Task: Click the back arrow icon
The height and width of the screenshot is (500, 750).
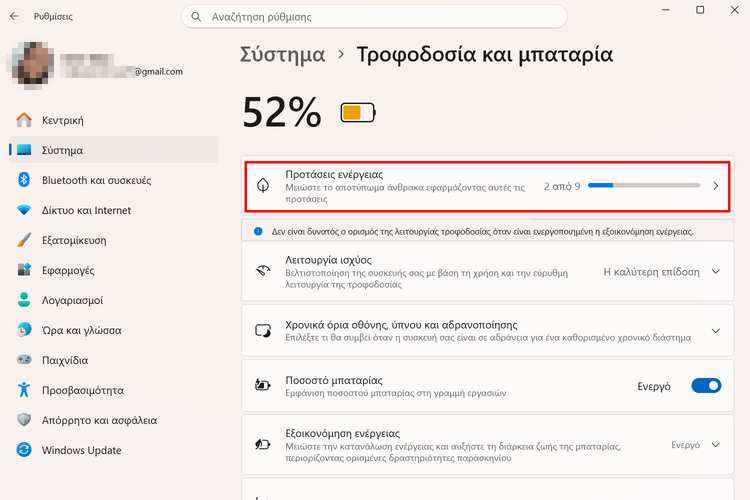Action: pyautogui.click(x=14, y=17)
